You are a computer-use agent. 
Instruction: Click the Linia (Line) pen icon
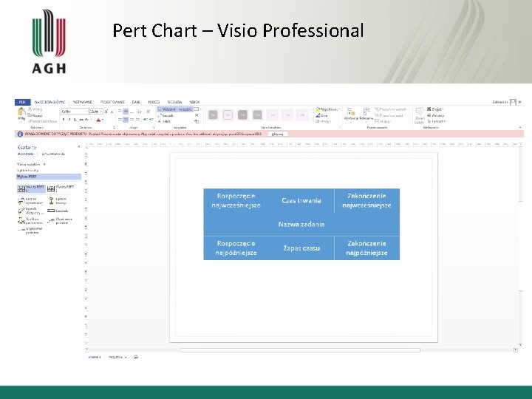[318, 115]
